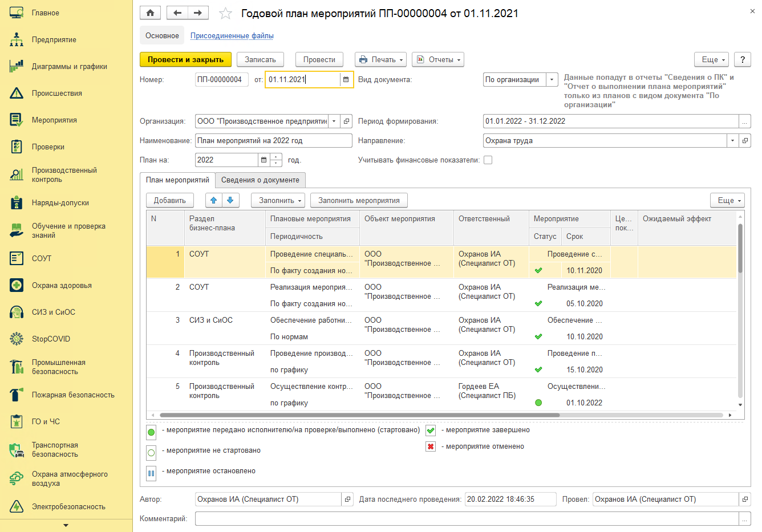Go back with the left arrow button
This screenshot has height=532, width=762.
(x=177, y=13)
